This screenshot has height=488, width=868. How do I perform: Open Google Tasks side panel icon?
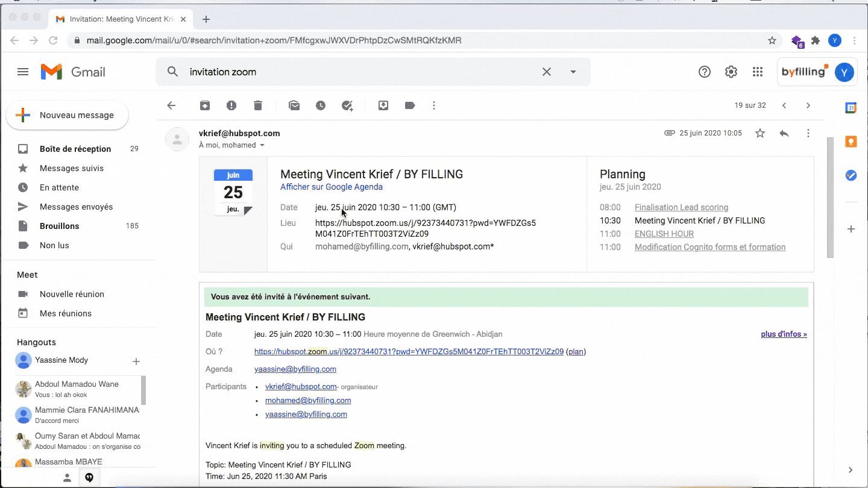click(851, 175)
